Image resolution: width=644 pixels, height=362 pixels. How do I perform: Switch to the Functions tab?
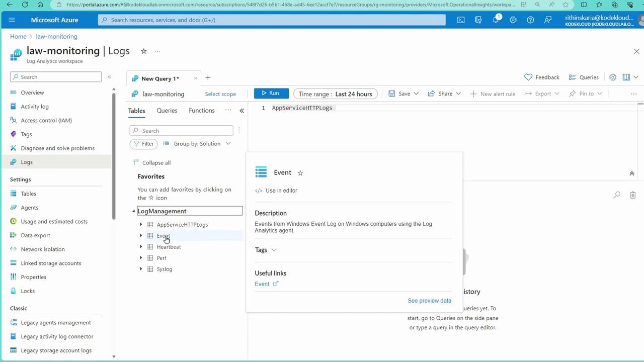click(202, 111)
